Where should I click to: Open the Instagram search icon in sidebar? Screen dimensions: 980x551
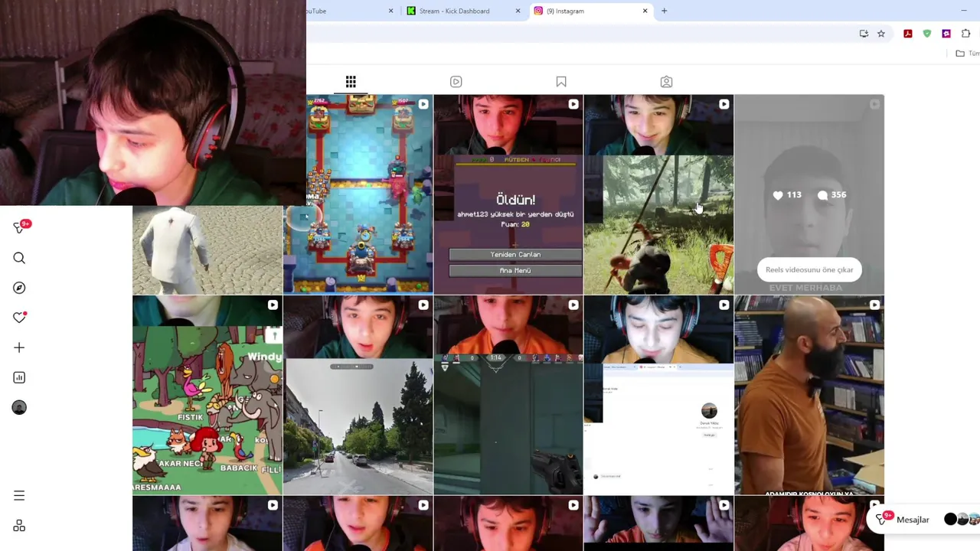pos(19,258)
